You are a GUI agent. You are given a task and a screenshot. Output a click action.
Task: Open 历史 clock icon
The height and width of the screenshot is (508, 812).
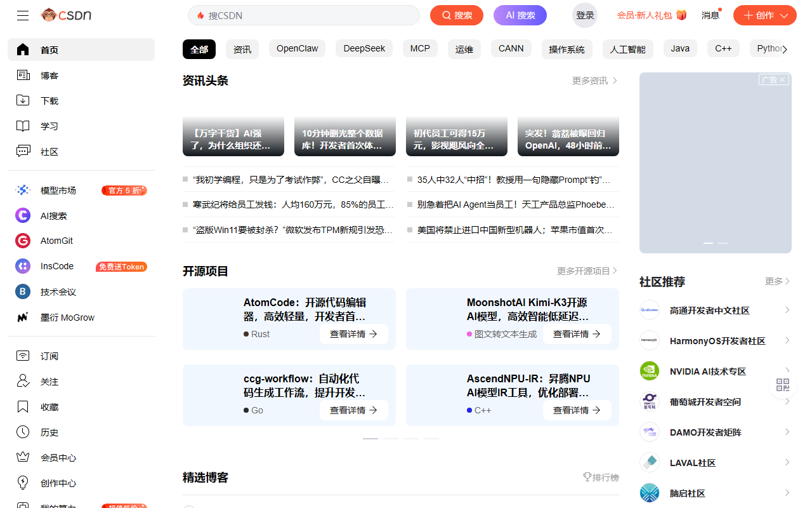[23, 432]
